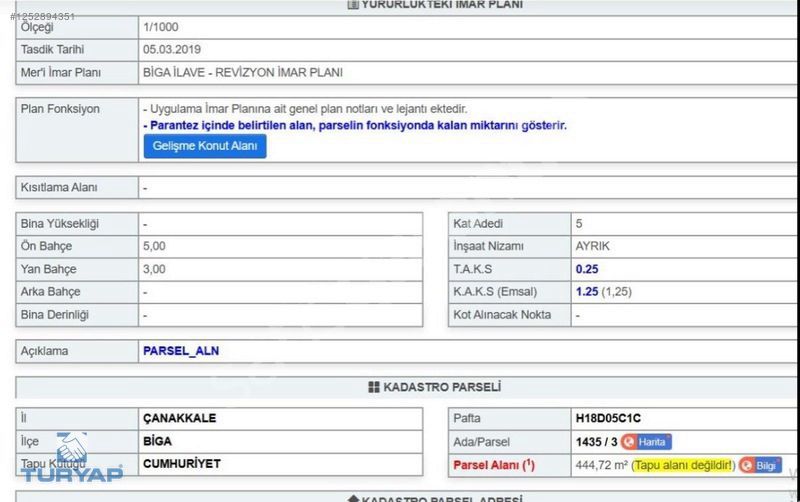The height and width of the screenshot is (502, 800).
Task: Click the Bilgi info button
Action: pyautogui.click(x=761, y=465)
